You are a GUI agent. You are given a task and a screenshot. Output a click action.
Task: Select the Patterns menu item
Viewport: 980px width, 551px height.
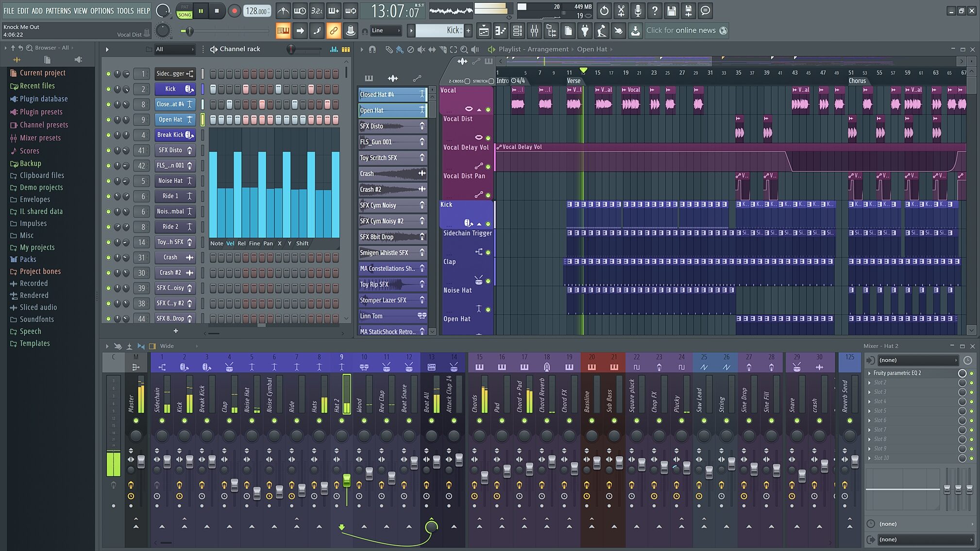pyautogui.click(x=59, y=10)
